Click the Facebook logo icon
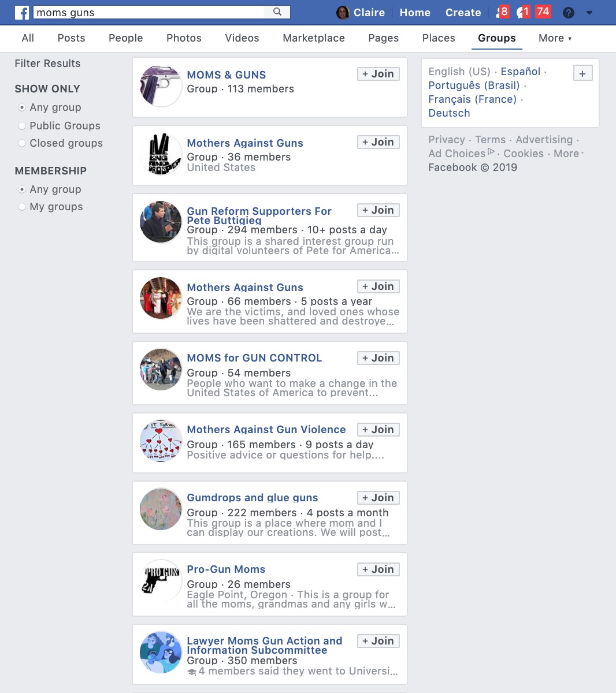Viewport: 616px width, 693px height. pyautogui.click(x=22, y=12)
